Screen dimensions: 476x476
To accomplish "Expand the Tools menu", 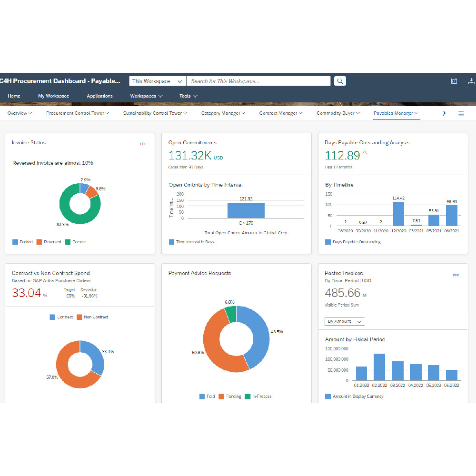I will [x=188, y=96].
